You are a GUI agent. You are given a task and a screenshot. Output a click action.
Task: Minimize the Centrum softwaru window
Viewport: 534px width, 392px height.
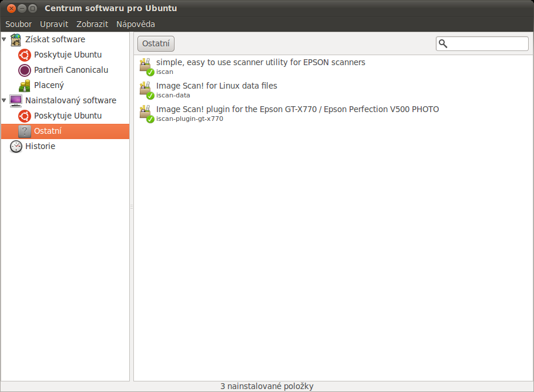tap(22, 8)
